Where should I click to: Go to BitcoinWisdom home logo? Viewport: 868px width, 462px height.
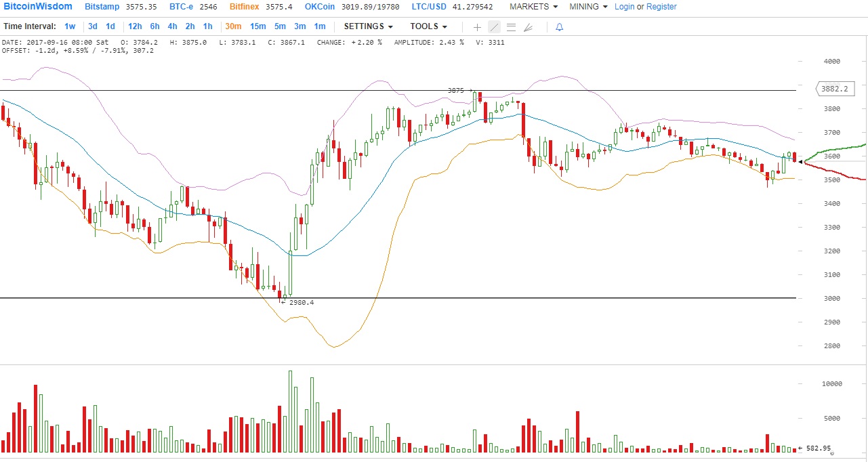[x=37, y=7]
